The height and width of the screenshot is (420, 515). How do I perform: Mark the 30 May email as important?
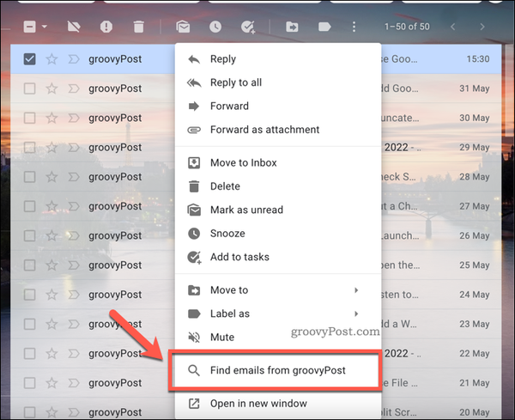tap(74, 118)
